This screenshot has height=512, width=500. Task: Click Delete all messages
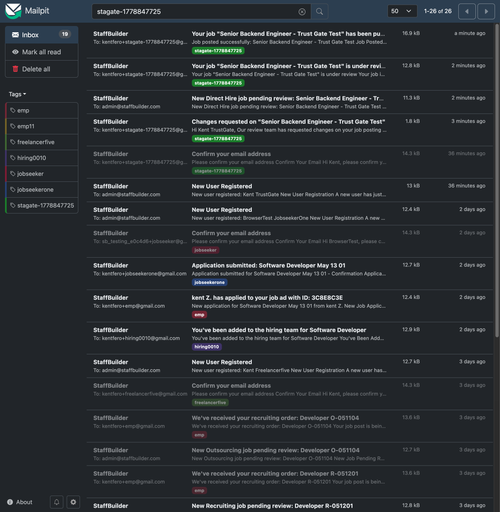[x=42, y=69]
